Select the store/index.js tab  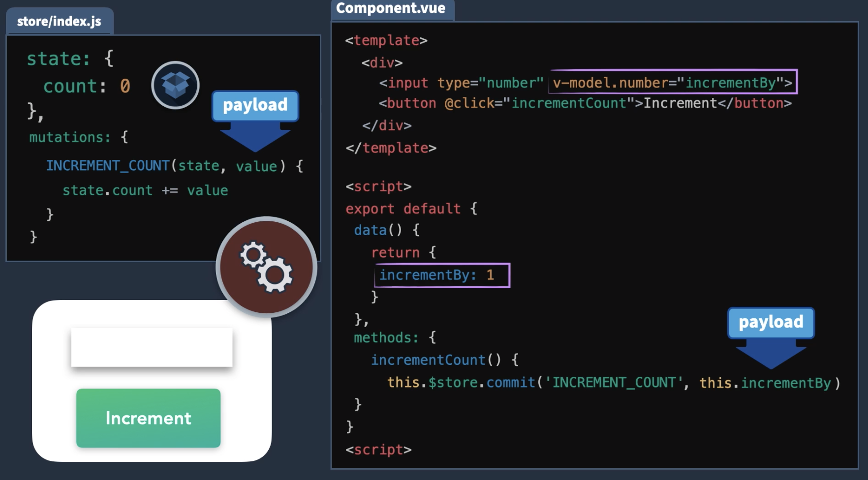59,21
